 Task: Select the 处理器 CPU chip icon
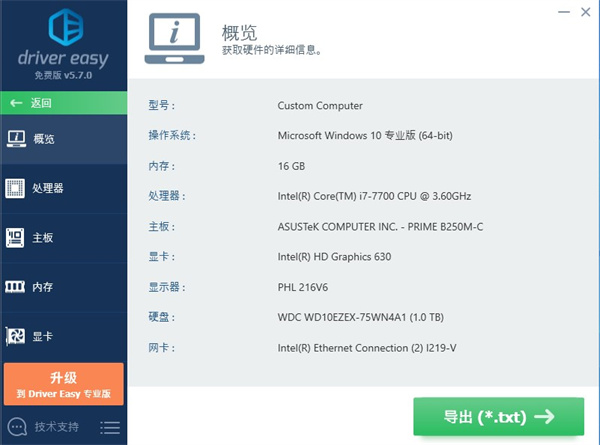pyautogui.click(x=15, y=188)
